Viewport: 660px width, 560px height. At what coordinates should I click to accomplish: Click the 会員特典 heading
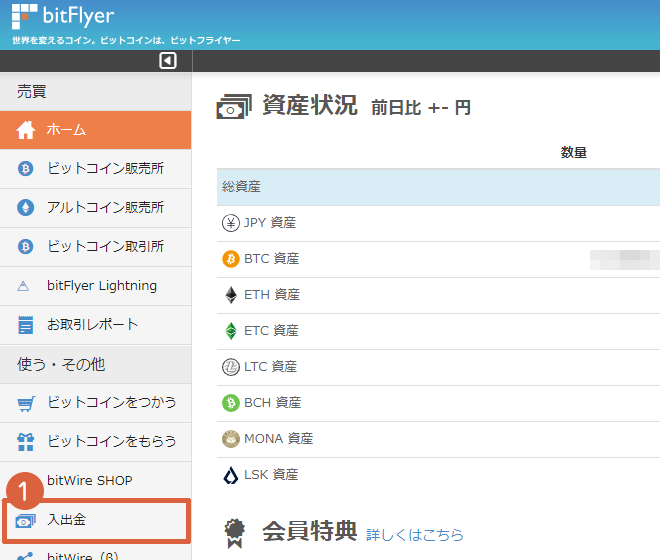click(x=310, y=531)
